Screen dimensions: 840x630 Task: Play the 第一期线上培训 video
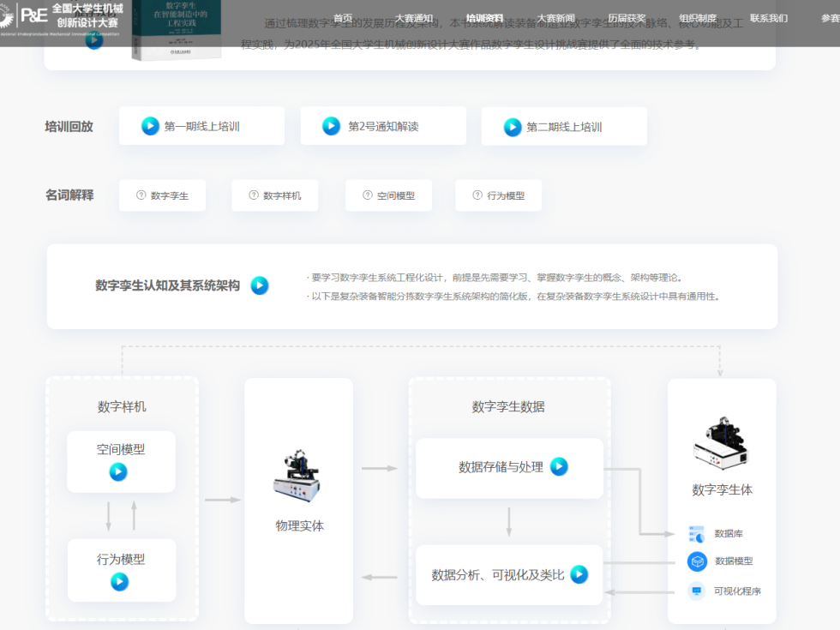coord(148,125)
